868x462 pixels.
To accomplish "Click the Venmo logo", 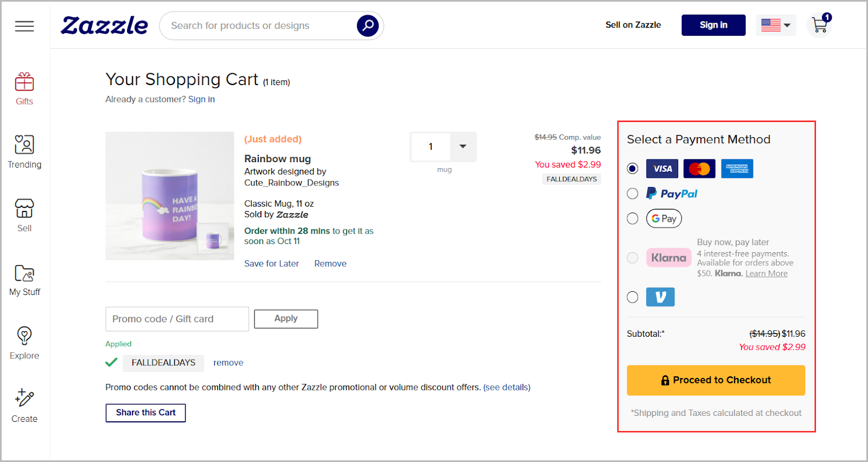I will coord(660,297).
